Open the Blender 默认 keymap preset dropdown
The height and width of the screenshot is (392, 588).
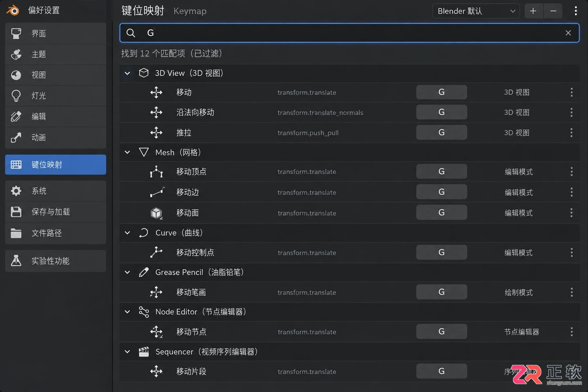476,11
